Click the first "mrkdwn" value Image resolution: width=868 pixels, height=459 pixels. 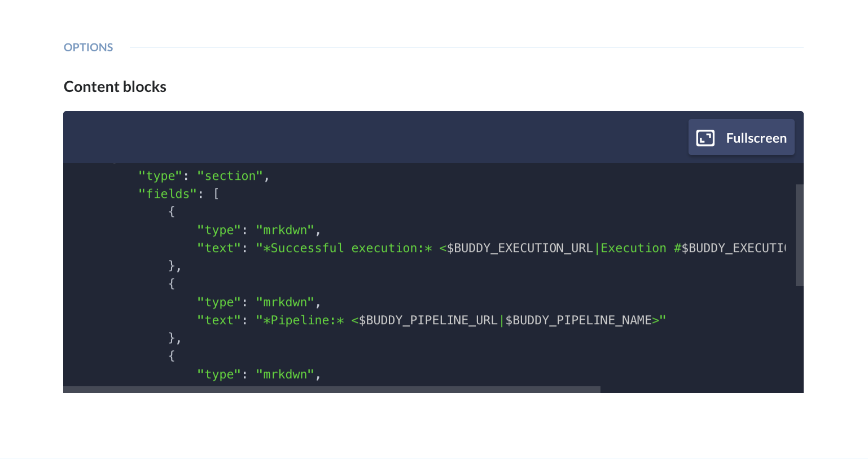[285, 230]
